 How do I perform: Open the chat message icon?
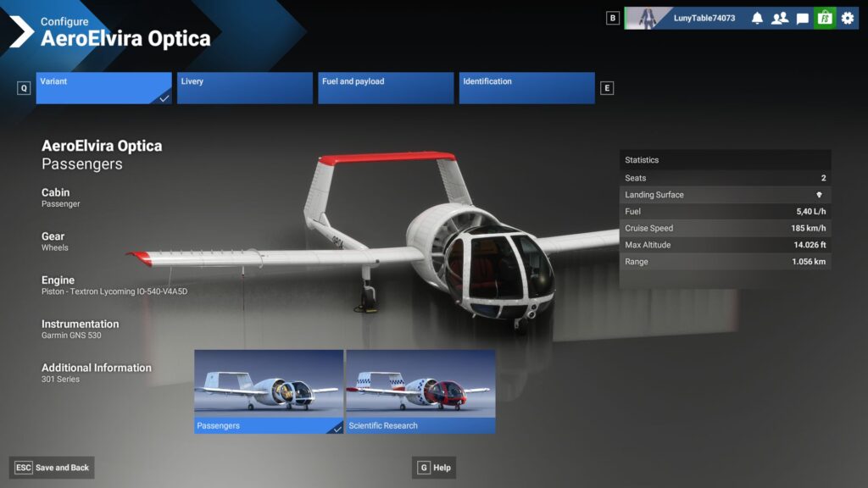[802, 18]
